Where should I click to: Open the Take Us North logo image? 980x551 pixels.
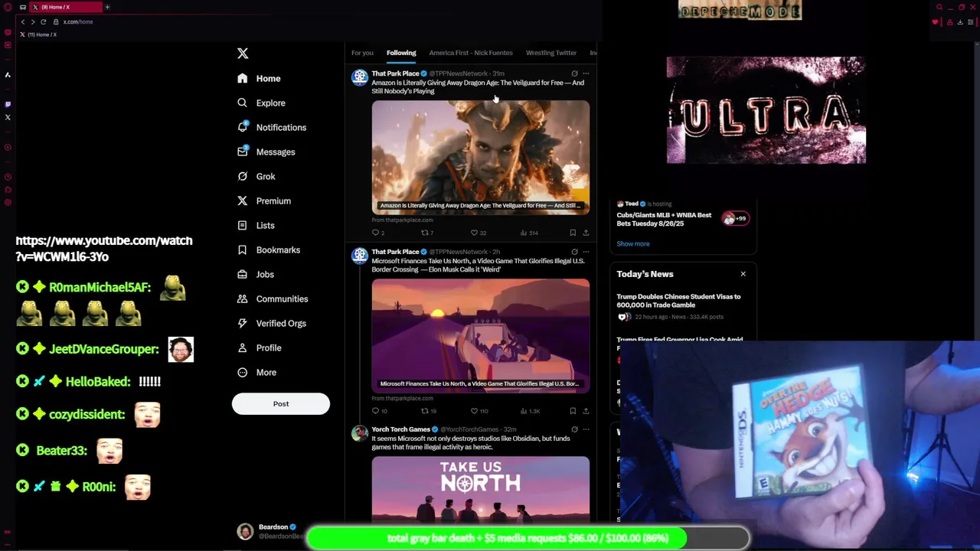(481, 490)
